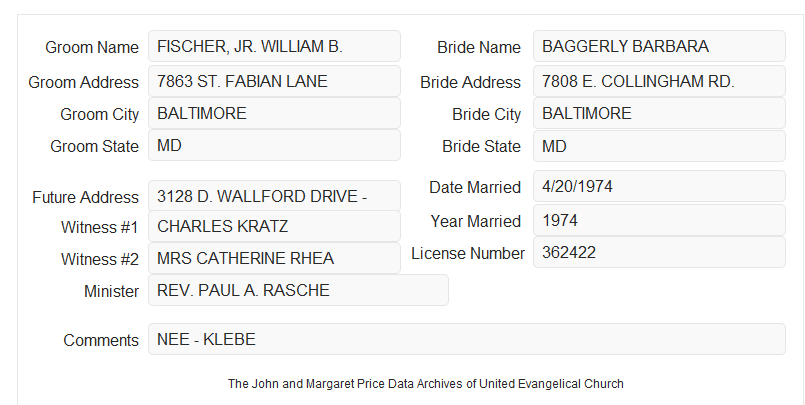Select the Future Address field
The image size is (805, 405).
coord(274,196)
